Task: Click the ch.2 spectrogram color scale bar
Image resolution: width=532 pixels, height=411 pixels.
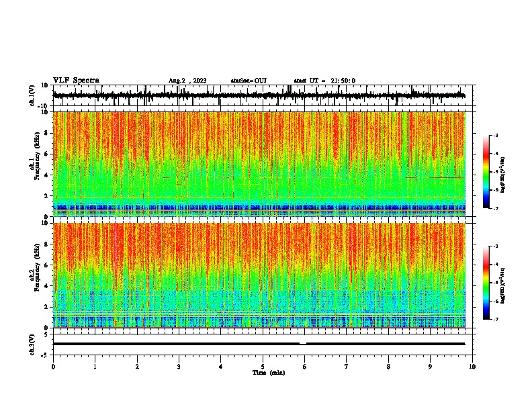Action: [x=486, y=283]
